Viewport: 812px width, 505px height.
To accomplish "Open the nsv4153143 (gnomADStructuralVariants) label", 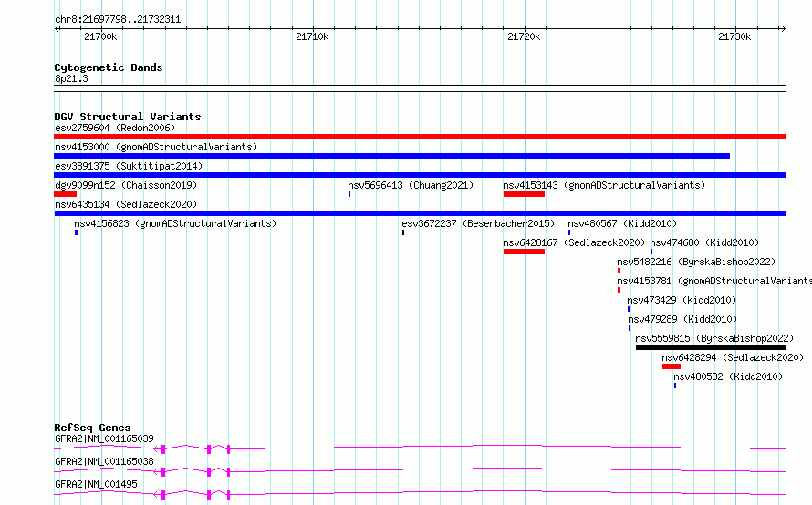I will 604,185.
